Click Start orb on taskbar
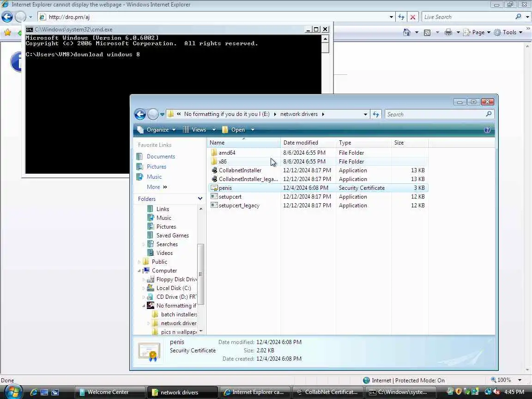Image resolution: width=532 pixels, height=399 pixels. click(12, 392)
